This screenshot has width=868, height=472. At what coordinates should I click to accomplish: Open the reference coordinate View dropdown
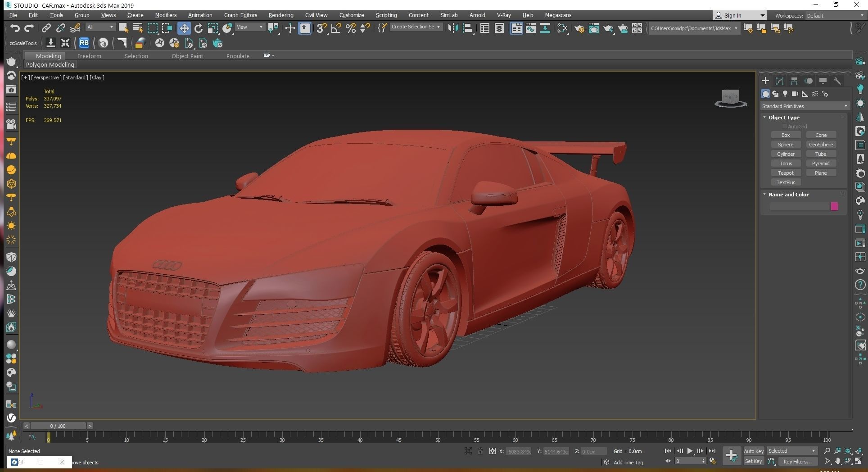(250, 27)
